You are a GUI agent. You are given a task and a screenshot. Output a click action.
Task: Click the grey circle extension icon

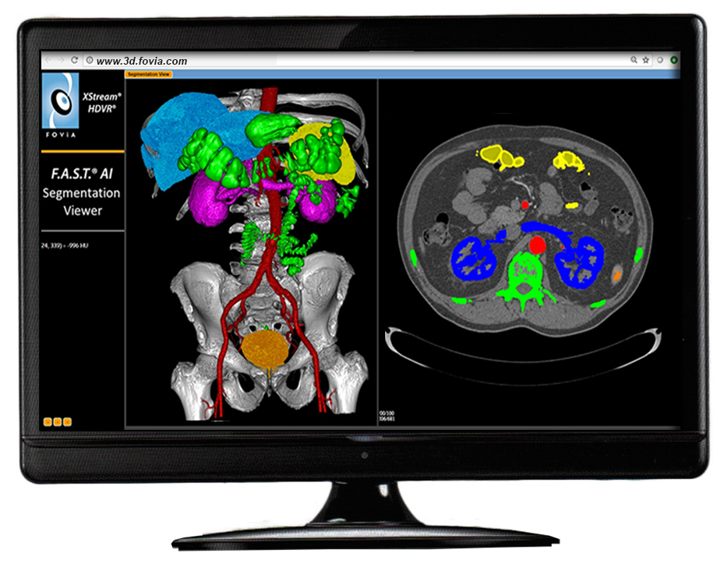[x=659, y=60]
